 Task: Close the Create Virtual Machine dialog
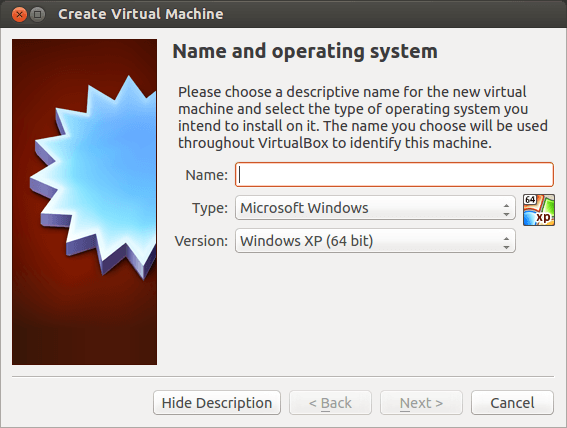pos(19,14)
